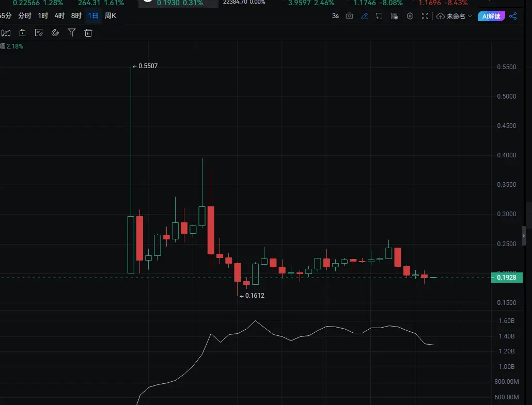The width and height of the screenshot is (532, 405).
Task: Click the 0.5507 high price marker
Action: 145,66
